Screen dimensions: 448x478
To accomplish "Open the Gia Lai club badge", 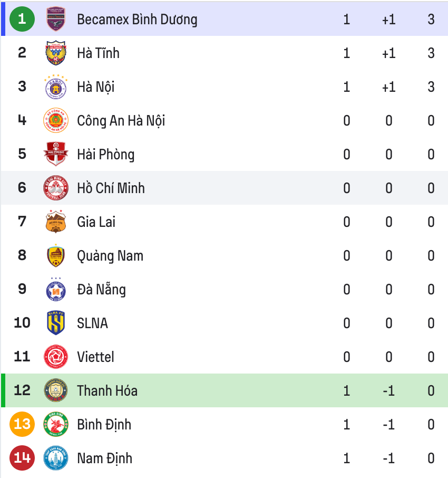I will point(56,222).
